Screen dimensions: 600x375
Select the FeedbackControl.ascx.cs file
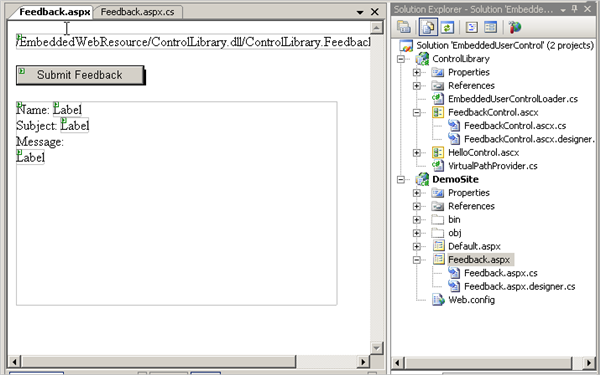[515, 126]
